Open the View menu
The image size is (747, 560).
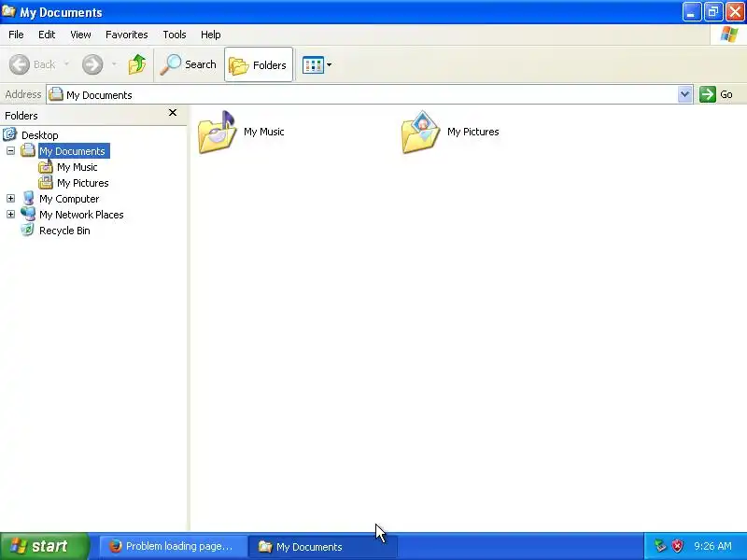(x=80, y=35)
